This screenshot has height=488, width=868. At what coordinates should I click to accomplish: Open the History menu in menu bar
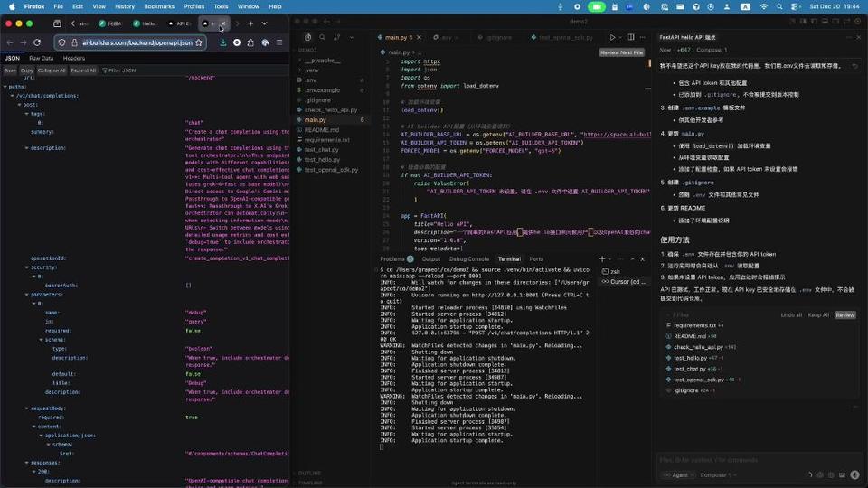point(125,6)
